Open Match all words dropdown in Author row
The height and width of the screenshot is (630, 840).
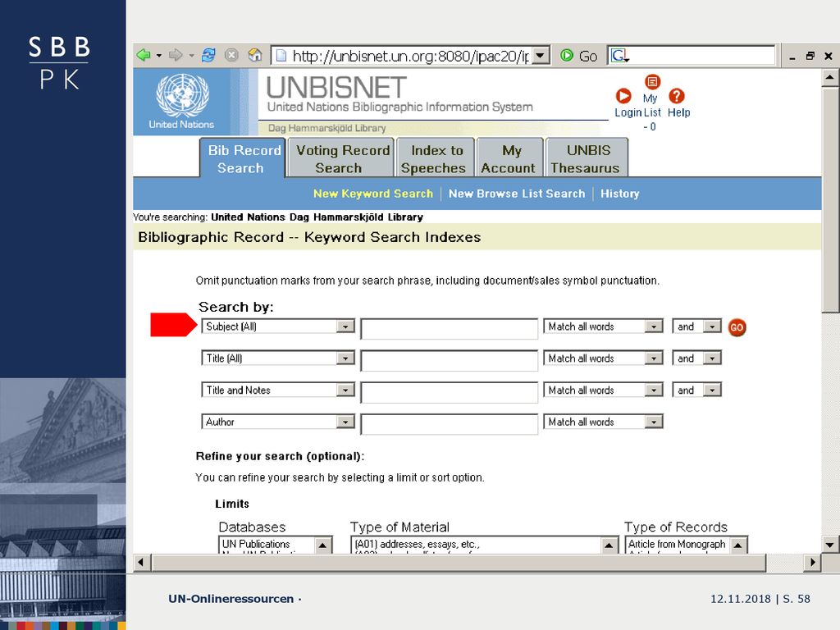[654, 422]
